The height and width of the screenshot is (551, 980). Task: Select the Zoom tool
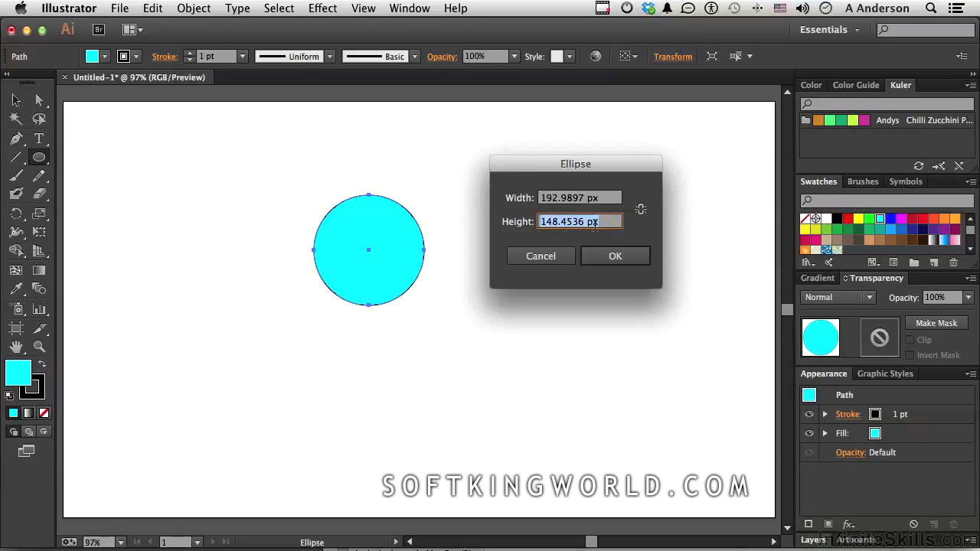pos(39,347)
